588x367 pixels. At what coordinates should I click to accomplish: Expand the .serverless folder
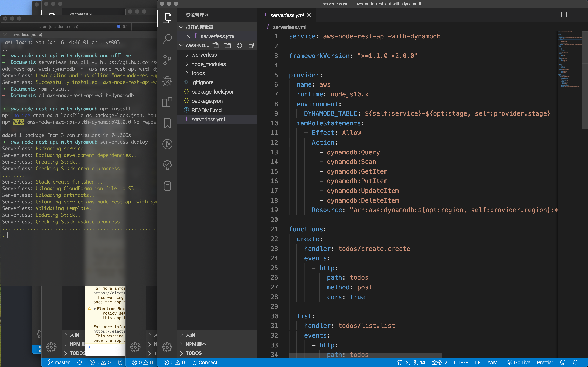(204, 55)
